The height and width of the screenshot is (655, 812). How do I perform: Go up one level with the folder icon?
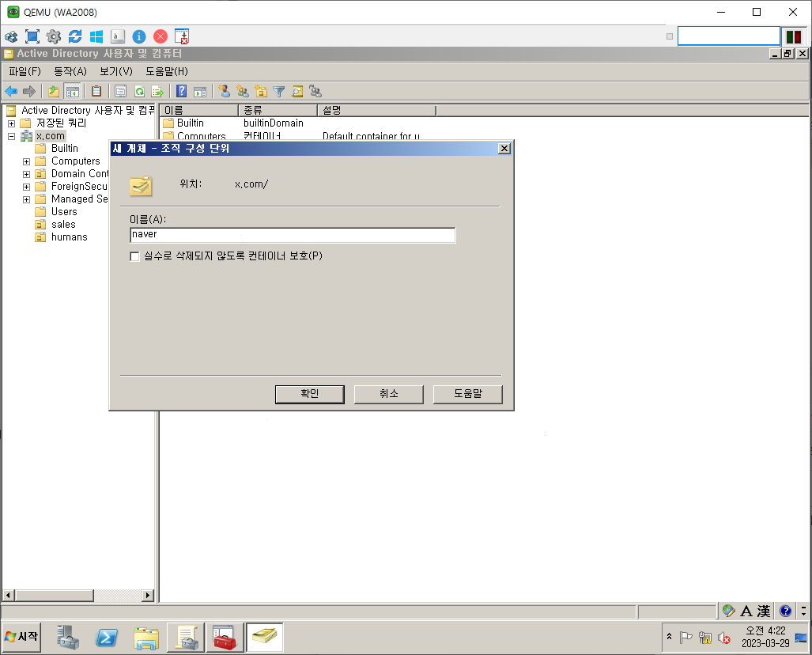pyautogui.click(x=53, y=92)
